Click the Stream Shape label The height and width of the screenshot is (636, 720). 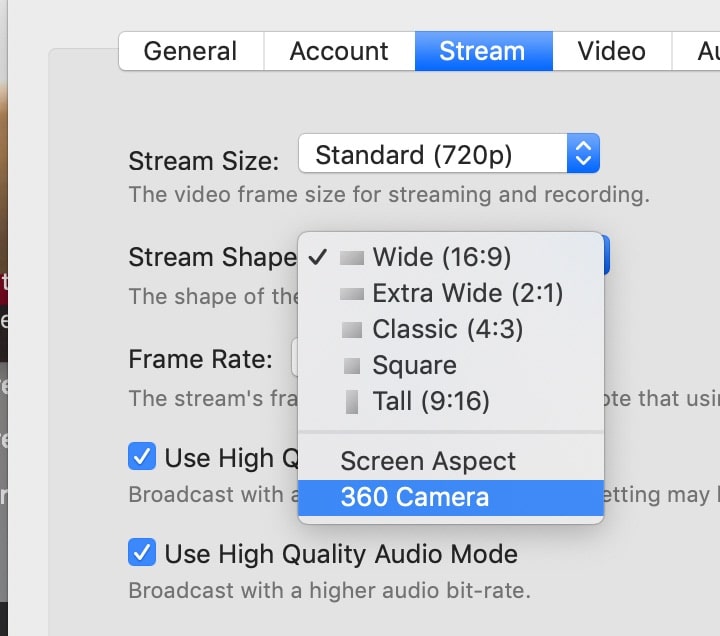pos(213,257)
